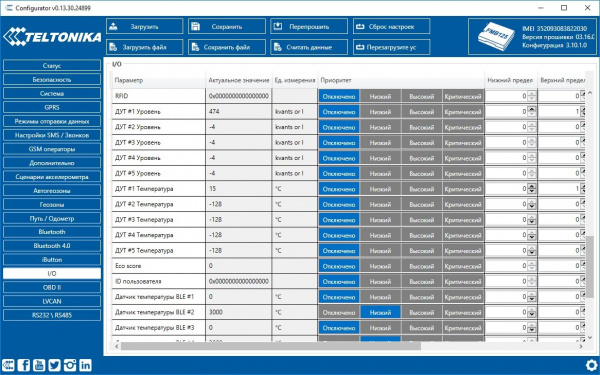Open the Автогеозоны section
This screenshot has height=375, width=600.
(x=52, y=190)
